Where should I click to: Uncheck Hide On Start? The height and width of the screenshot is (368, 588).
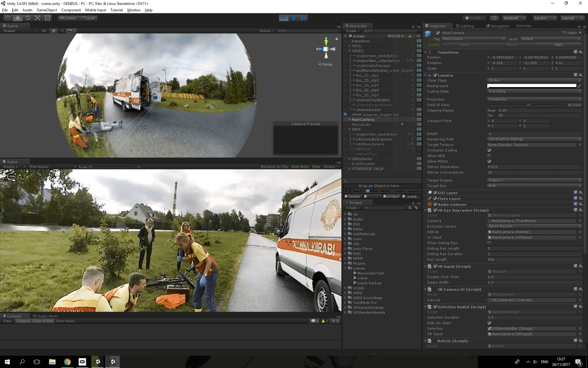coord(489,323)
